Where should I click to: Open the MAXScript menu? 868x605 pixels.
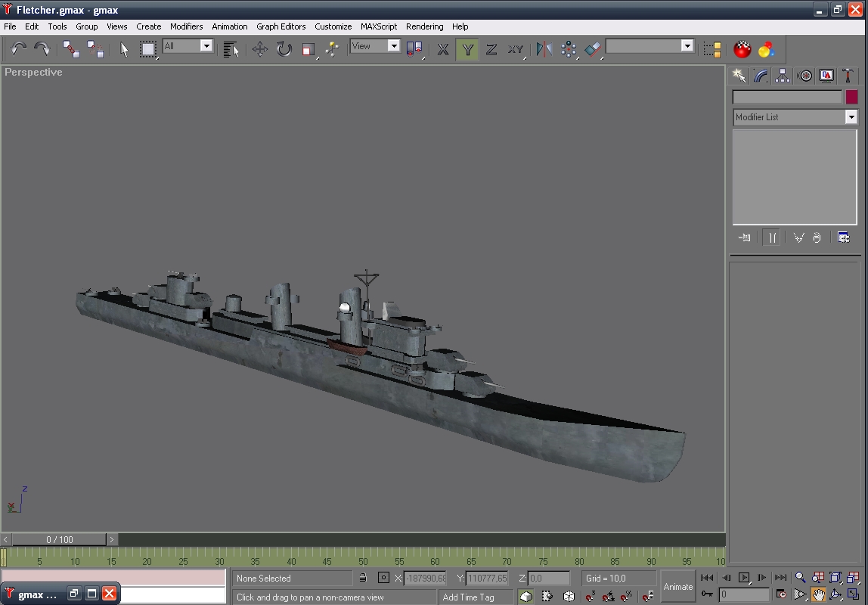coord(379,26)
